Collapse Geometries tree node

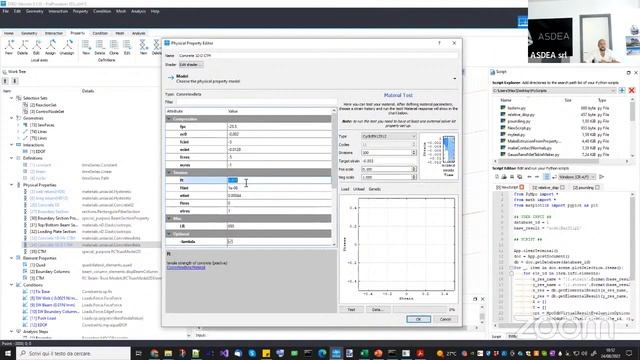pyautogui.click(x=11, y=118)
